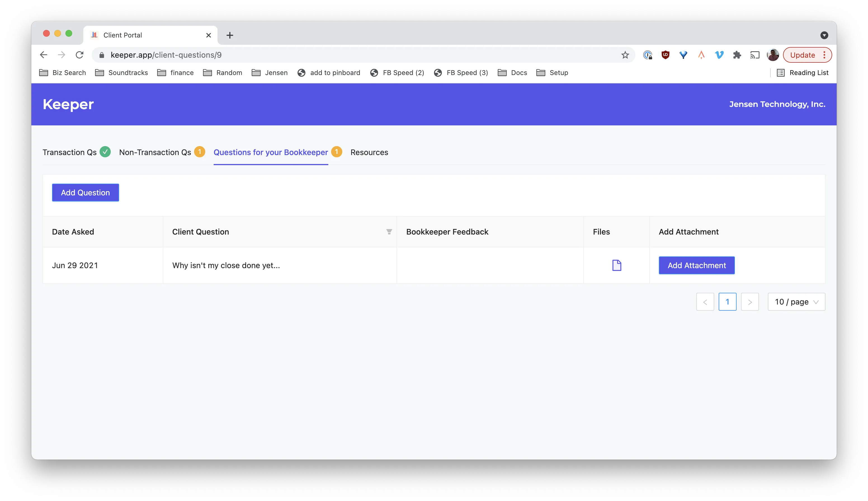
Task: Expand the 10 / page size dropdown
Action: (x=796, y=302)
